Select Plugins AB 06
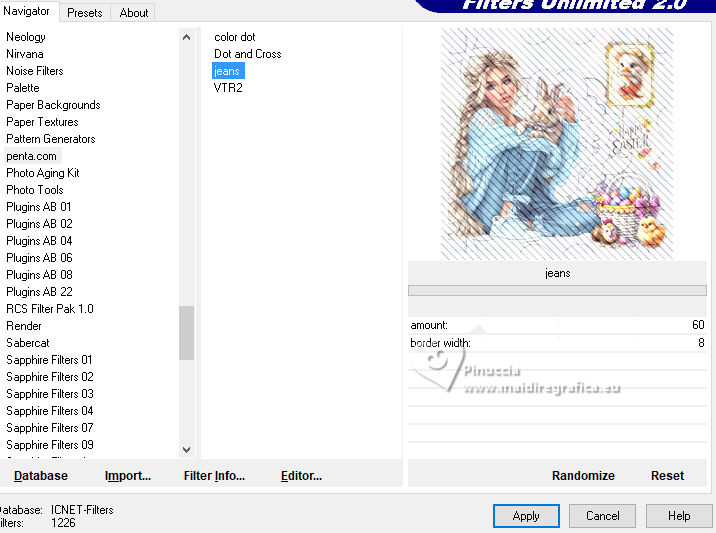This screenshot has height=533, width=716. pyautogui.click(x=39, y=258)
